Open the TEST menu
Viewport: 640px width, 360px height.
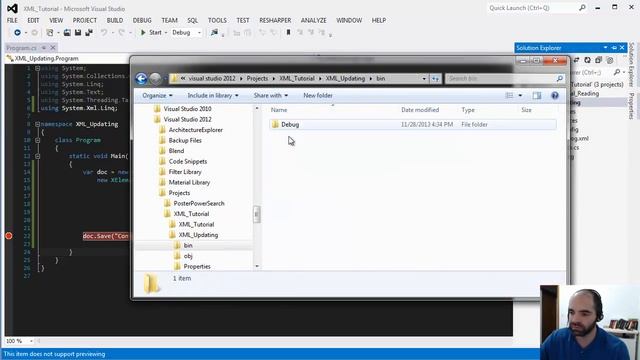(x=243, y=20)
